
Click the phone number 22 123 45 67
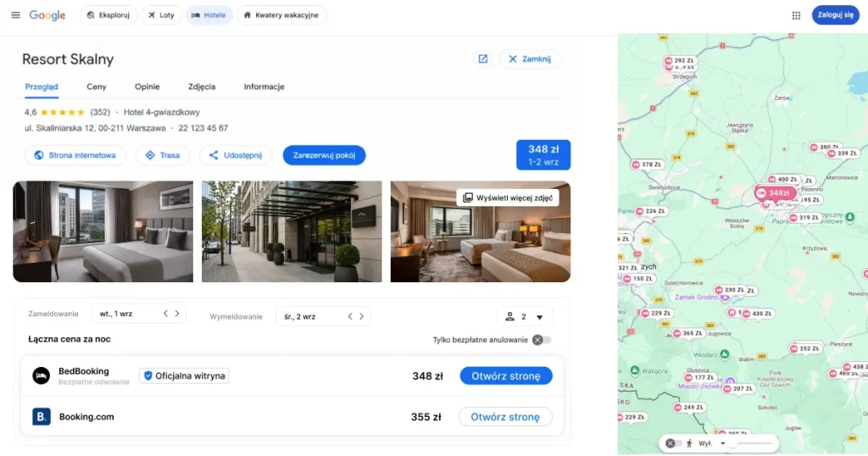coord(203,128)
